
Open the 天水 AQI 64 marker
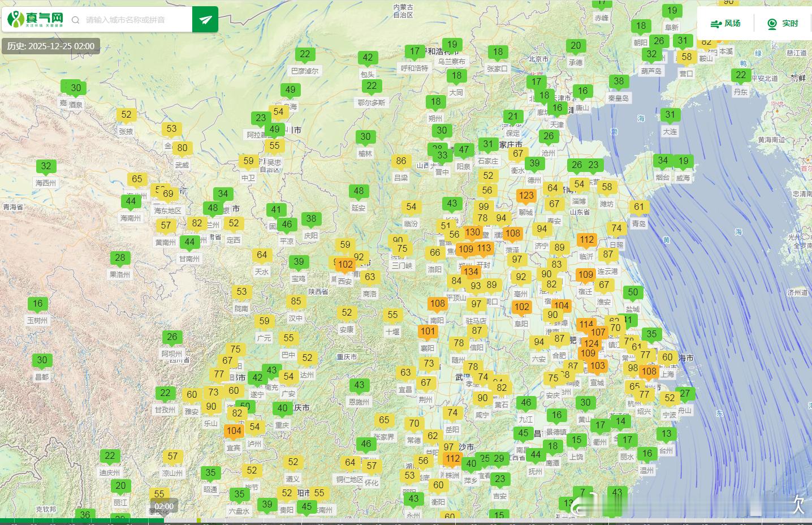(x=261, y=256)
